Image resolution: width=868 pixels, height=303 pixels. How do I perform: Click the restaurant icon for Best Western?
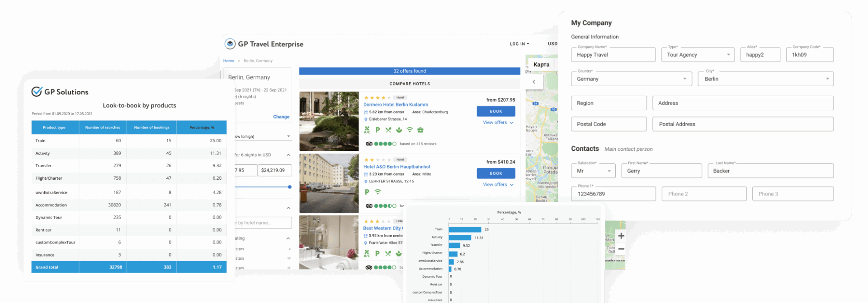tap(388, 254)
